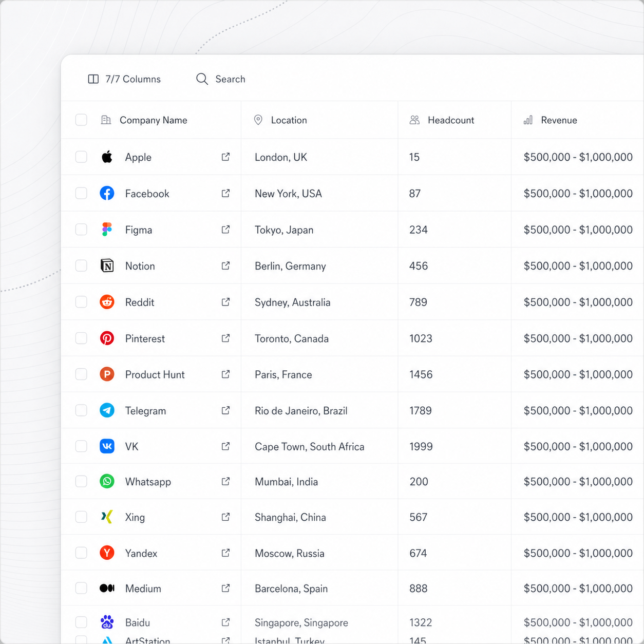
Task: Click the 'Rio de Janeiro, Brazil' cell
Action: click(x=301, y=411)
